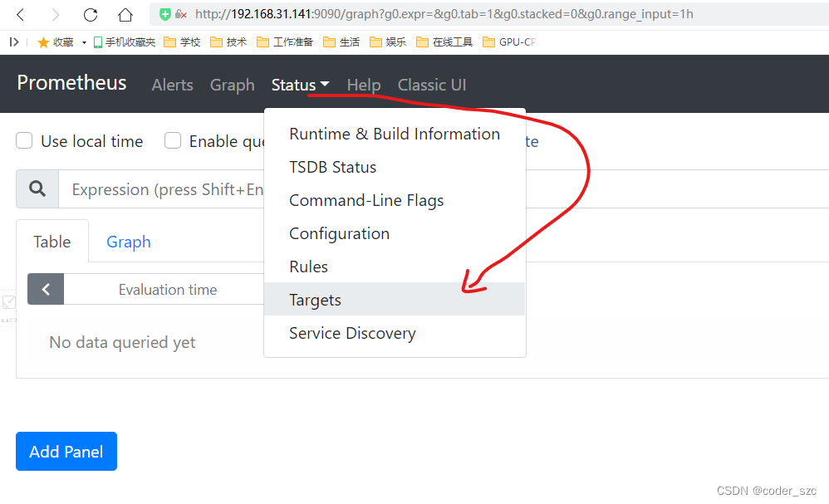Select Runtime & Build Information
The width and height of the screenshot is (829, 504).
coord(395,135)
